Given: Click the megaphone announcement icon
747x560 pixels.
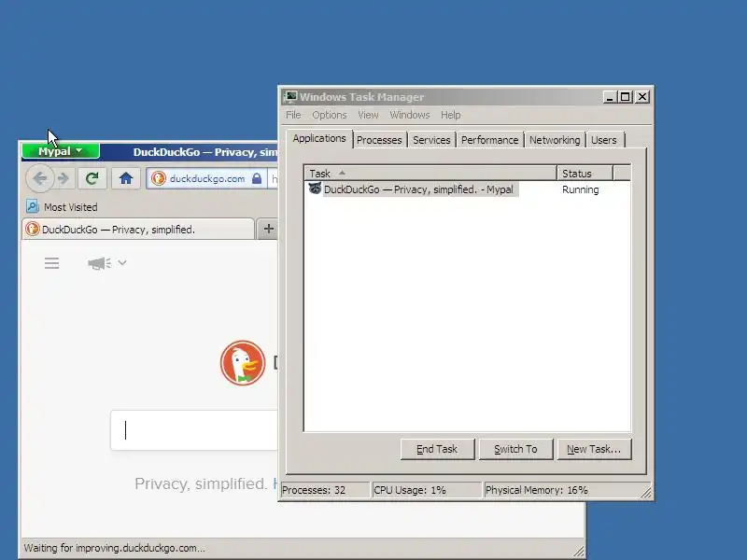Looking at the screenshot, I should [x=99, y=263].
